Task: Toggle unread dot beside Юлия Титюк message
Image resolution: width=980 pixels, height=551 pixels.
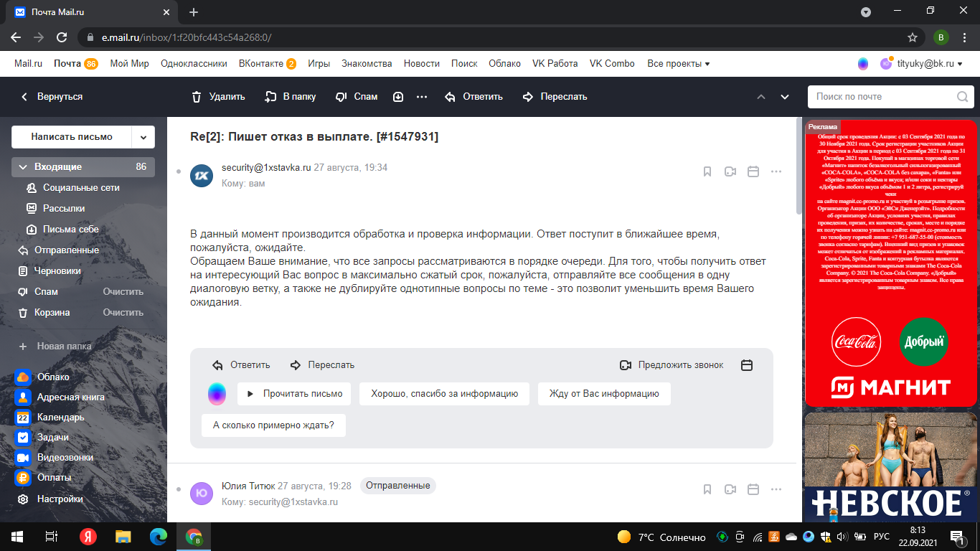Action: click(x=179, y=489)
